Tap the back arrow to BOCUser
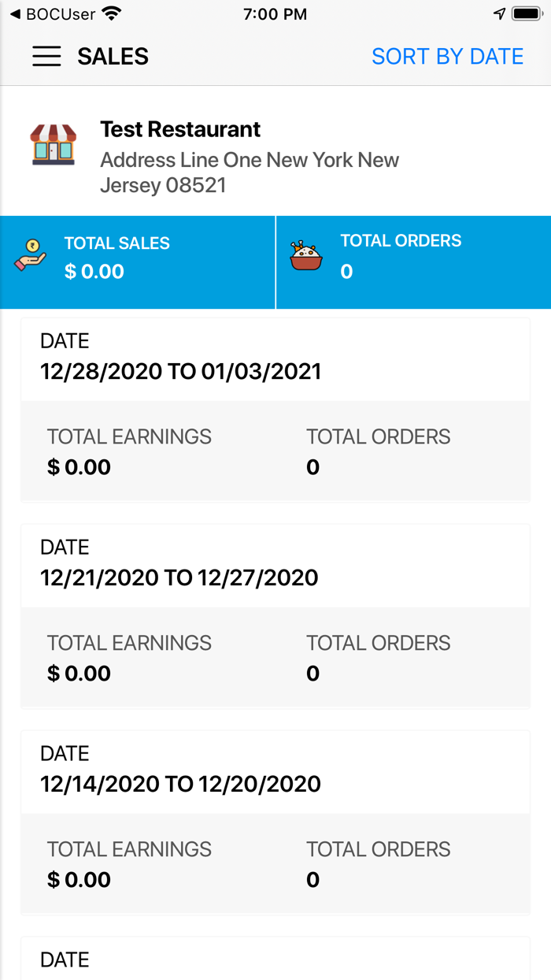 15,13
